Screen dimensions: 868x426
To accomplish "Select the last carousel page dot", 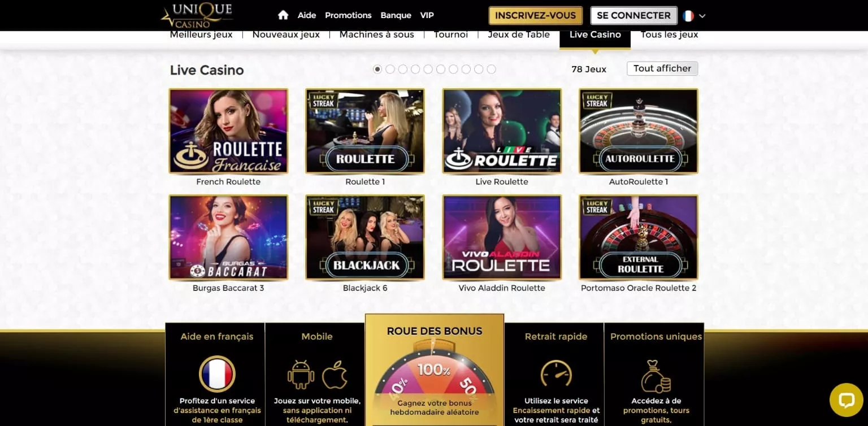I will tap(491, 69).
